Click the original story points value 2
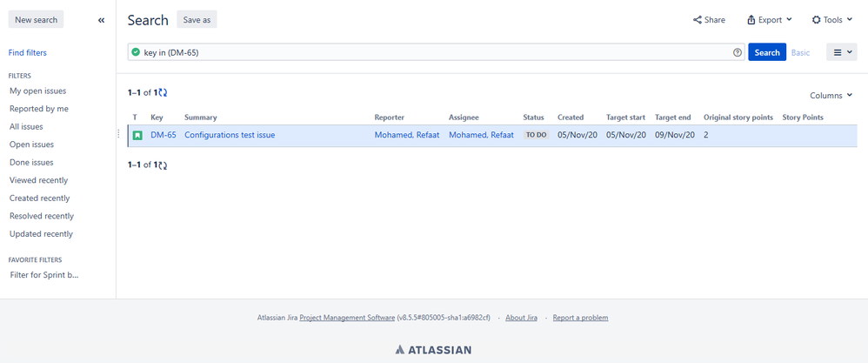The height and width of the screenshot is (363, 868). pos(706,135)
